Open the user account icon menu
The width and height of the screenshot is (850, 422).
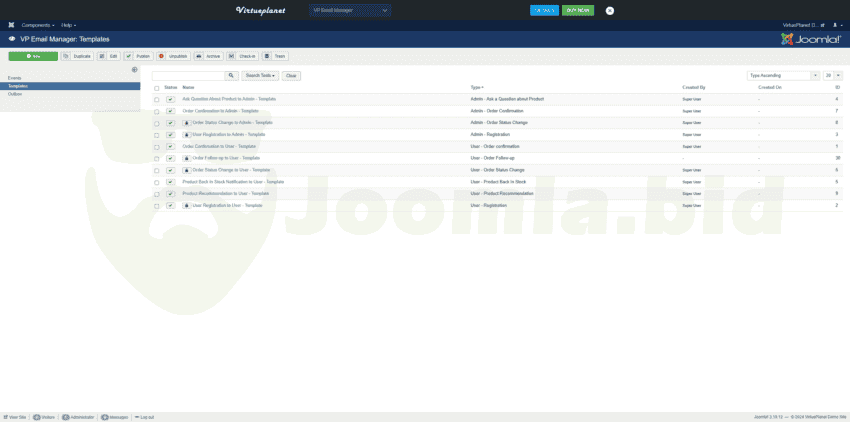[835, 24]
